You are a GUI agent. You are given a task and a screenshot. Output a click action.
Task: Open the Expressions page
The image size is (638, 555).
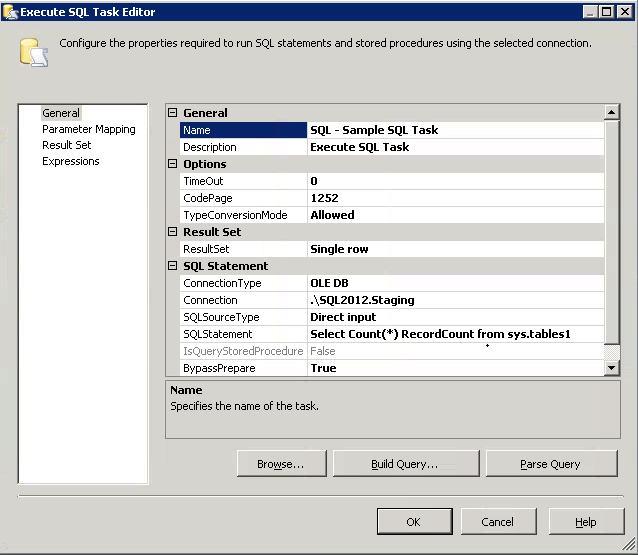(70, 161)
